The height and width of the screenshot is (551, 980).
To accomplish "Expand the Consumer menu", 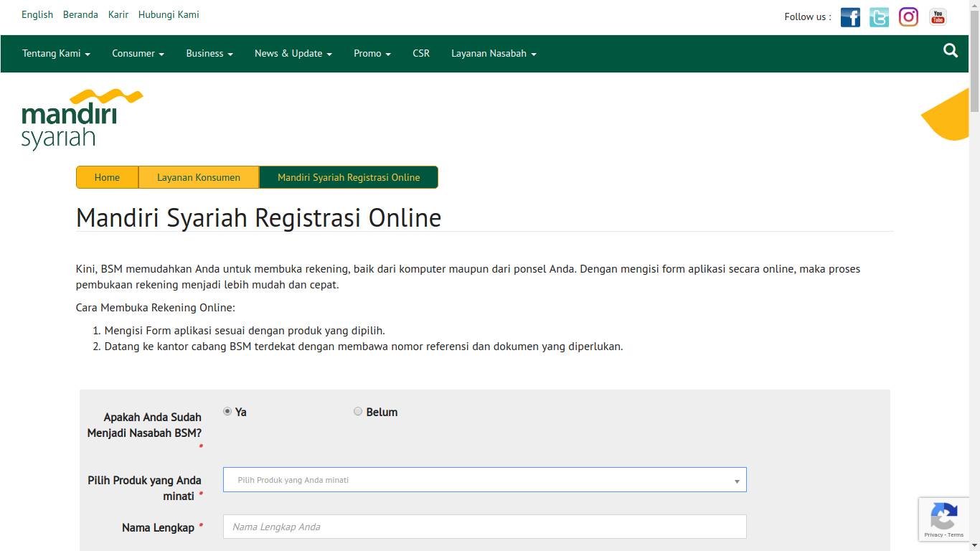I will click(x=138, y=54).
